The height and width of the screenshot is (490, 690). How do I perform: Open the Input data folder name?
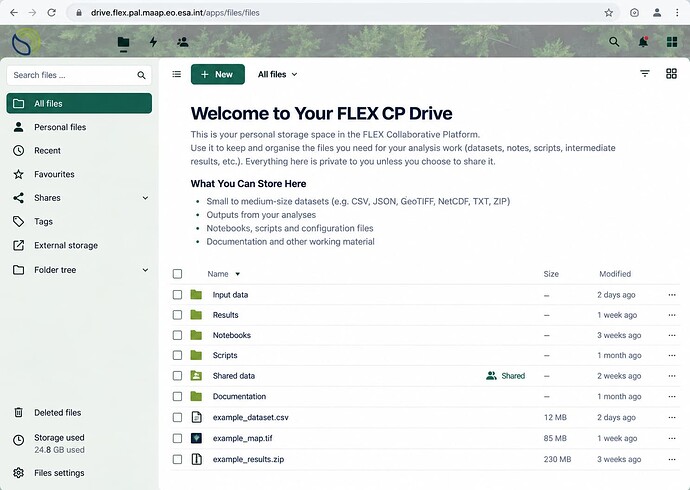pyautogui.click(x=230, y=295)
